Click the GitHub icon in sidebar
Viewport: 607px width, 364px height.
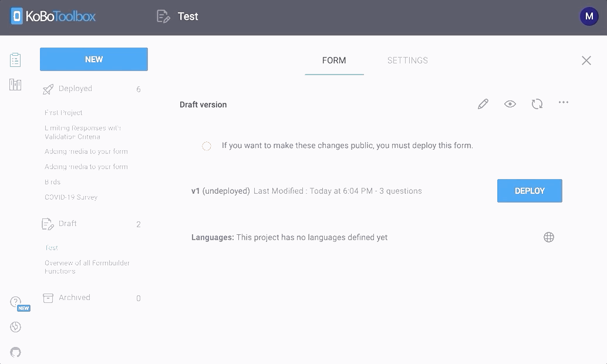(x=16, y=352)
